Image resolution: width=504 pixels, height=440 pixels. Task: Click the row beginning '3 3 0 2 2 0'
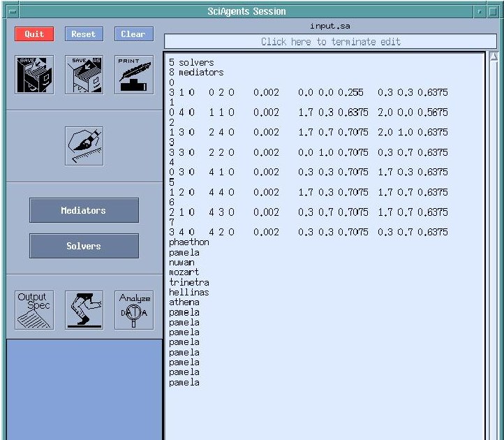click(x=309, y=152)
